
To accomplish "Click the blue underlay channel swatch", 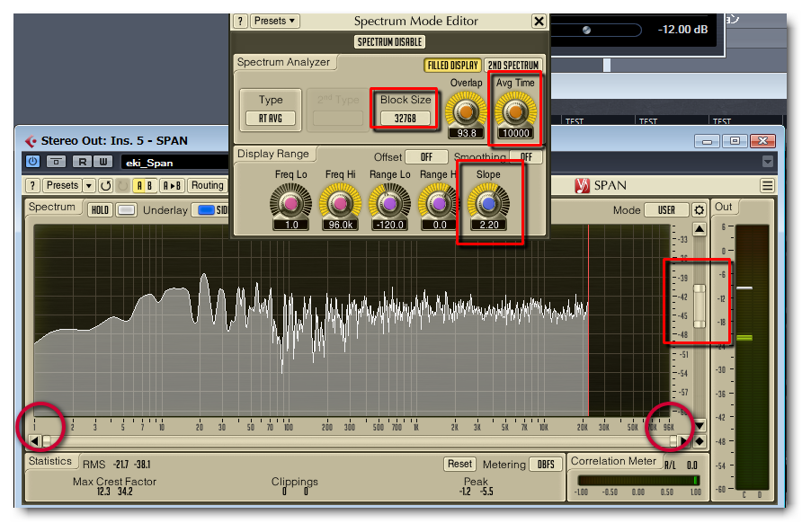I will pyautogui.click(x=206, y=210).
